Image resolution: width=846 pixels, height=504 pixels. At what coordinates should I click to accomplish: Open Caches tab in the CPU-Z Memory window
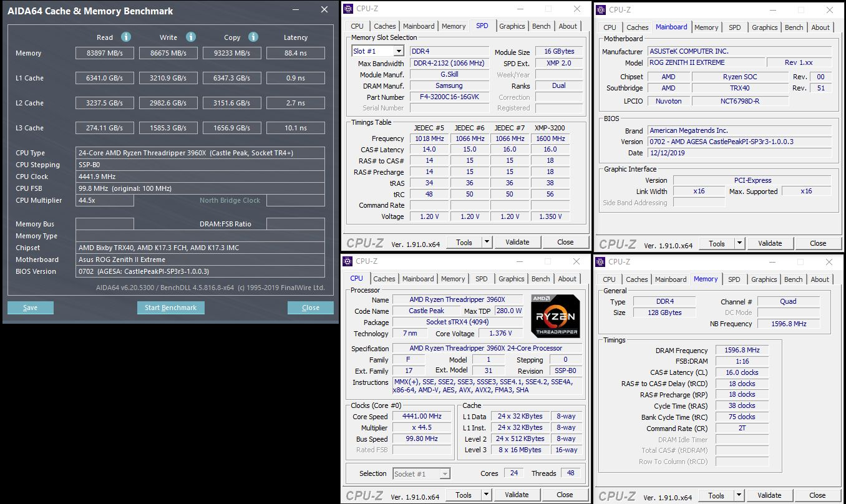pyautogui.click(x=637, y=279)
